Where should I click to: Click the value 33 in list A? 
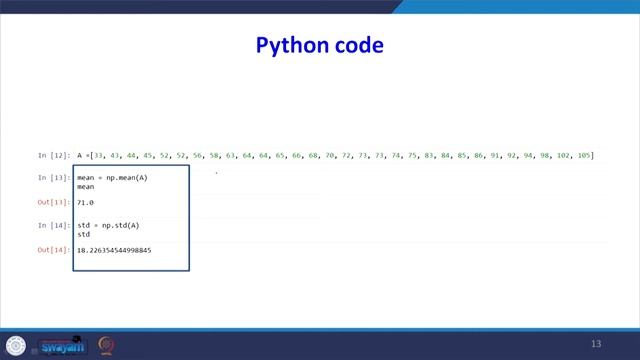click(x=99, y=156)
